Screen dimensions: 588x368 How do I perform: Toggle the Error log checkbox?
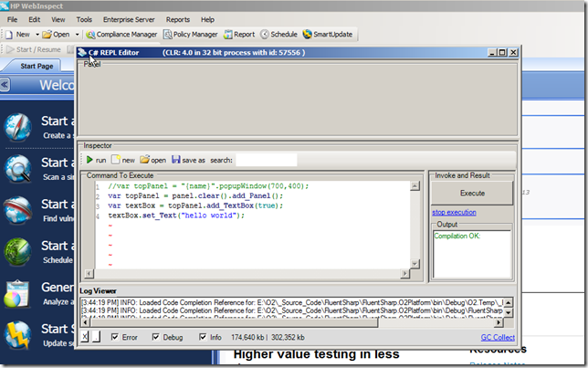tap(115, 337)
